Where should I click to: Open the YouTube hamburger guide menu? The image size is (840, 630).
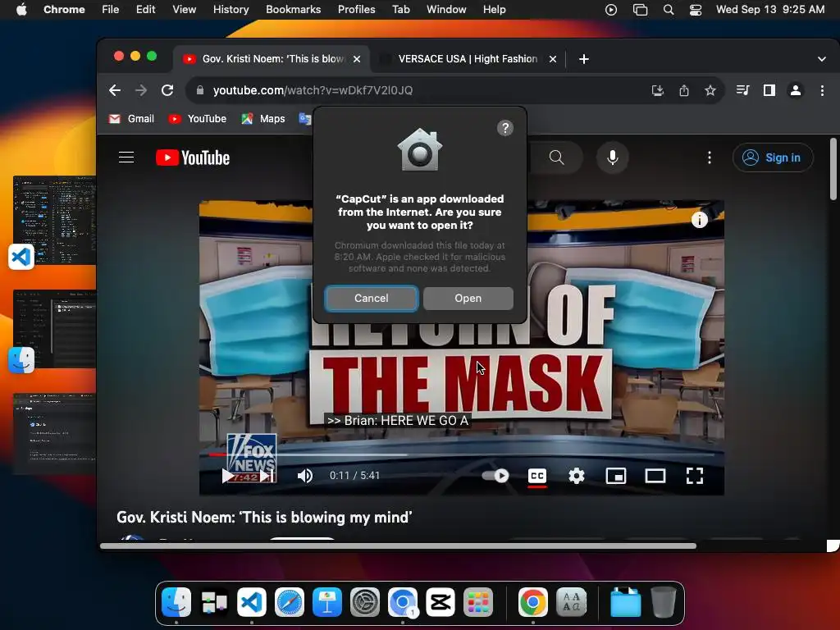(x=126, y=157)
